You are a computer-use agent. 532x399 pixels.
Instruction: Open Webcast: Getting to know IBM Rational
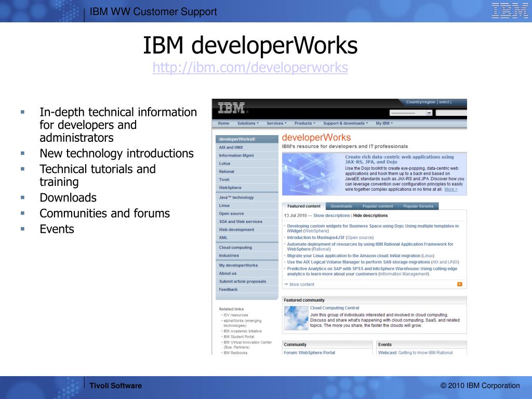point(415,353)
